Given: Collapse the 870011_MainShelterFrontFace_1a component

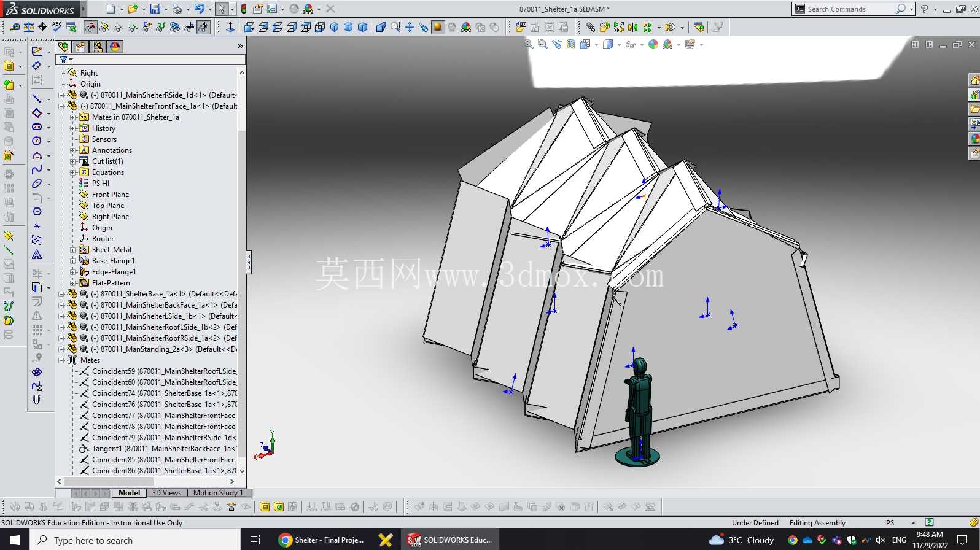Looking at the screenshot, I should (x=61, y=106).
